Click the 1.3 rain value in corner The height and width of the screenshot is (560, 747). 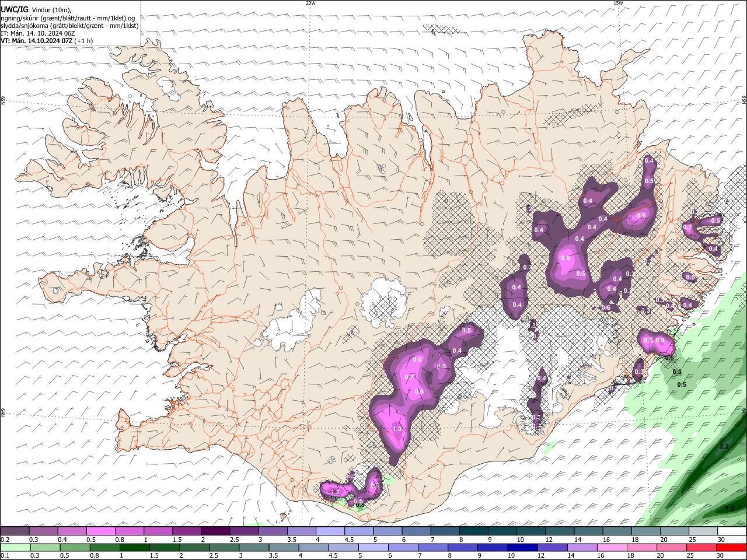coord(729,509)
